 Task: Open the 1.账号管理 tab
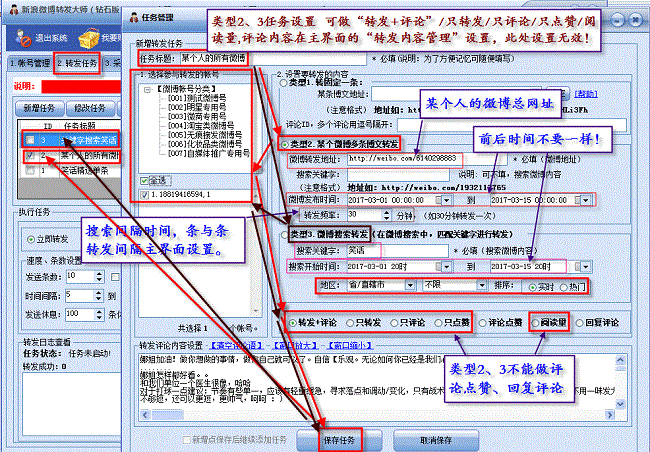[29, 63]
